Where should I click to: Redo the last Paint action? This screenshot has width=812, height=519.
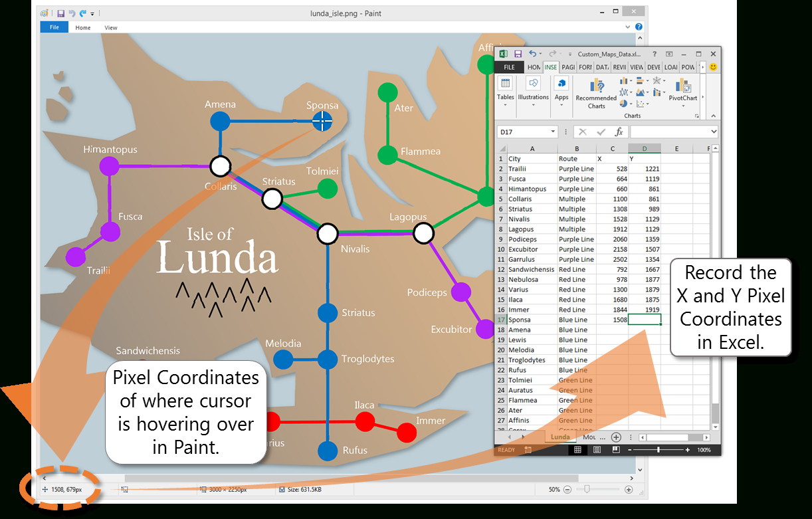coord(82,13)
